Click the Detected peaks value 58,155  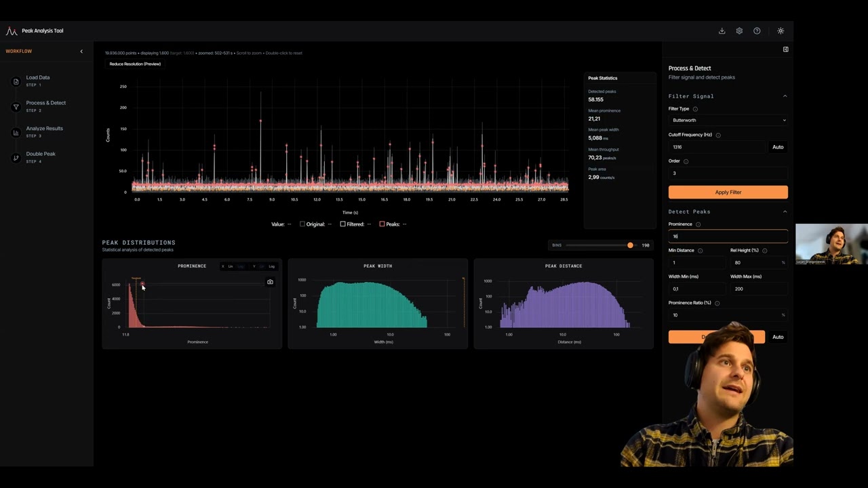coord(596,100)
